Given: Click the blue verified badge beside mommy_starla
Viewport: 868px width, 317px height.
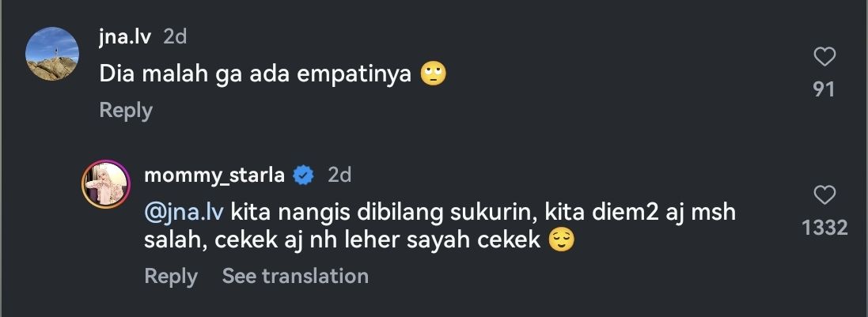Looking at the screenshot, I should [x=303, y=175].
